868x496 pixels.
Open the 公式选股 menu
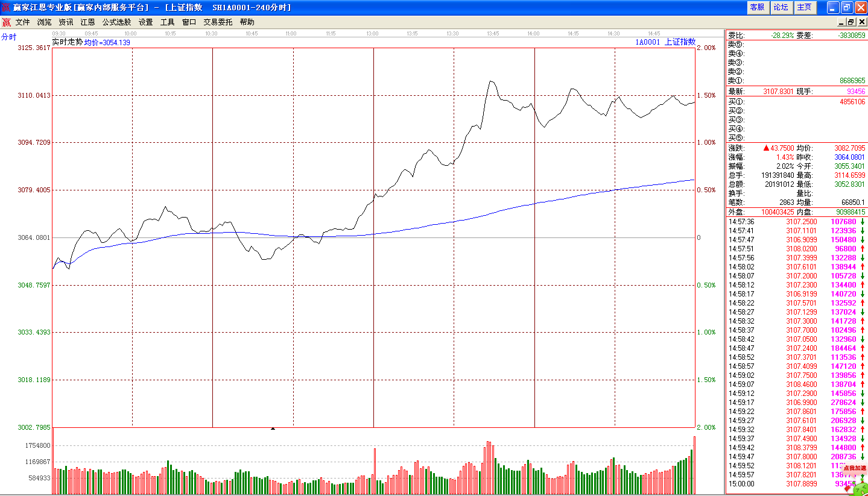tap(116, 22)
